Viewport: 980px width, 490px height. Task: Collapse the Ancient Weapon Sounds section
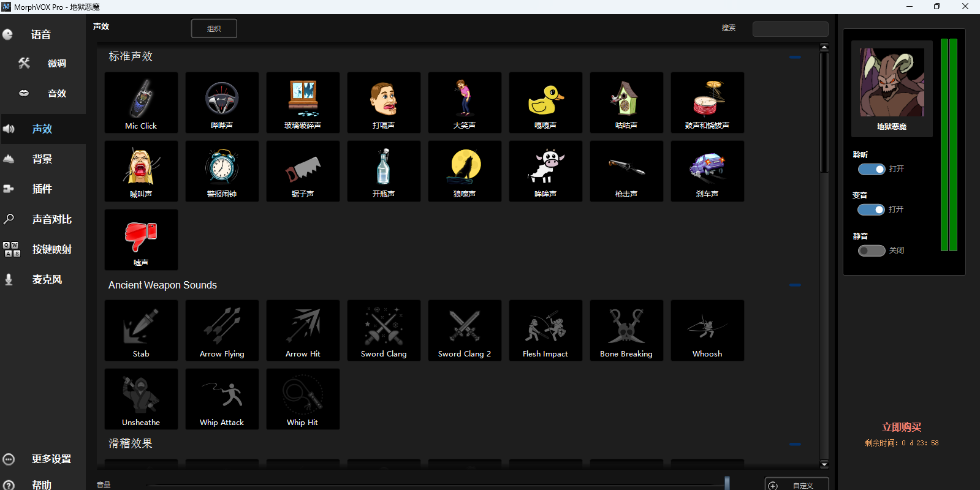(795, 285)
